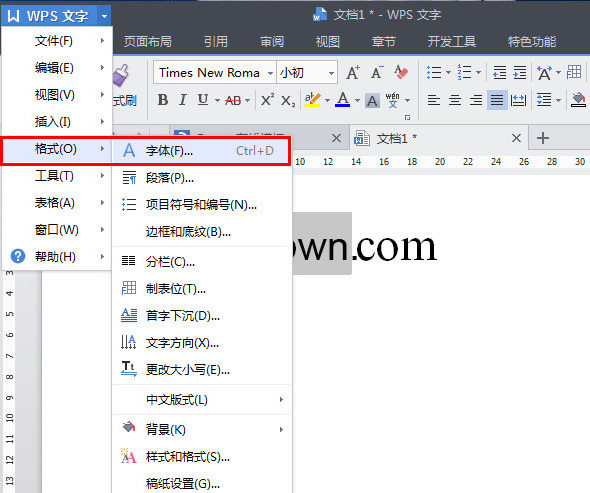Toggle character shading A icon
Image resolution: width=590 pixels, height=493 pixels.
(x=372, y=100)
